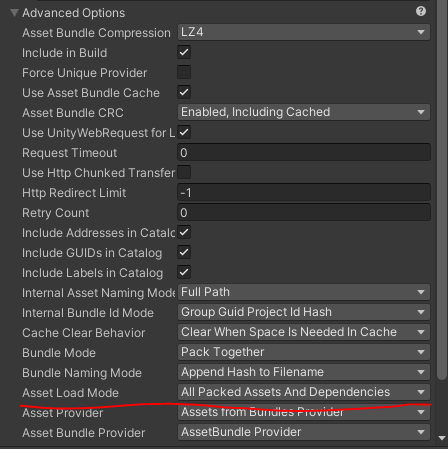Screen dimensions: 448x449
Task: Click the Http Redirect Limit field
Action: [x=304, y=192]
